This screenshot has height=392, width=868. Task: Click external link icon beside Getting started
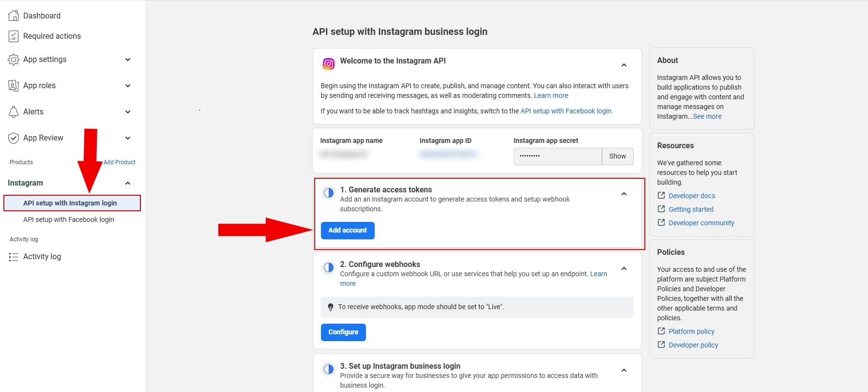661,209
